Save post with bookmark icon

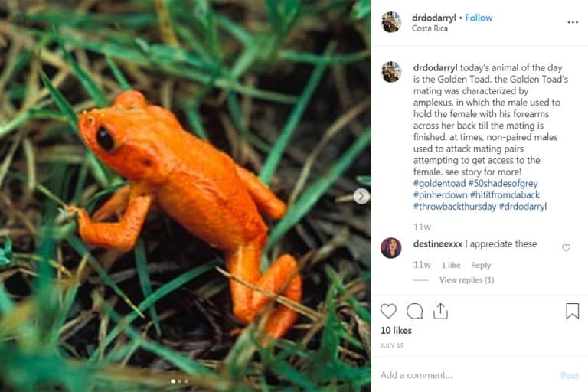[x=572, y=311]
